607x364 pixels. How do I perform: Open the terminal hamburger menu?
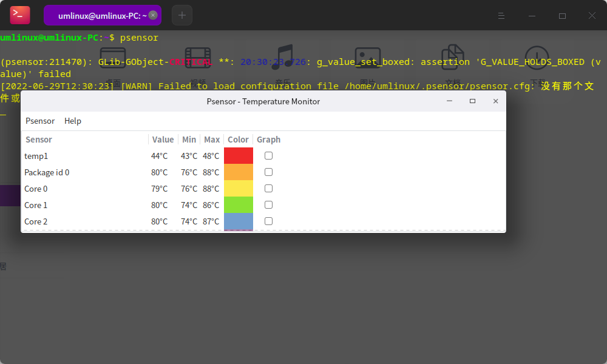click(501, 16)
